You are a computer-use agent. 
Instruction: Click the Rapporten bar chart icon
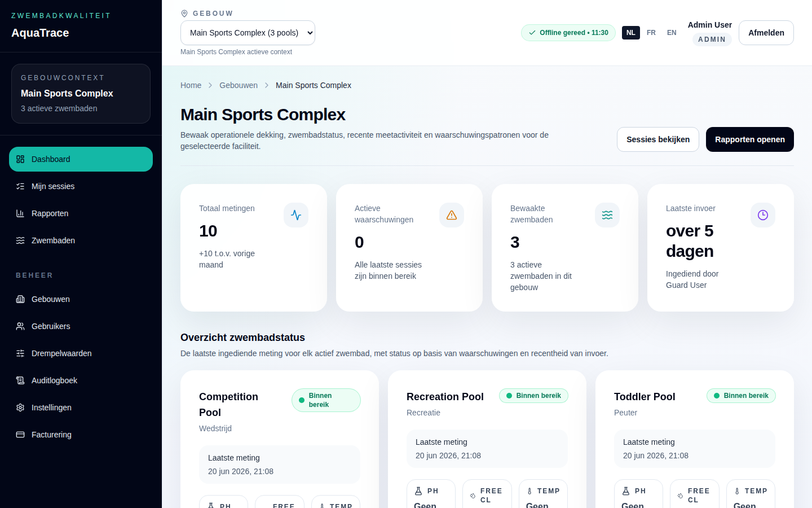pyautogui.click(x=20, y=213)
